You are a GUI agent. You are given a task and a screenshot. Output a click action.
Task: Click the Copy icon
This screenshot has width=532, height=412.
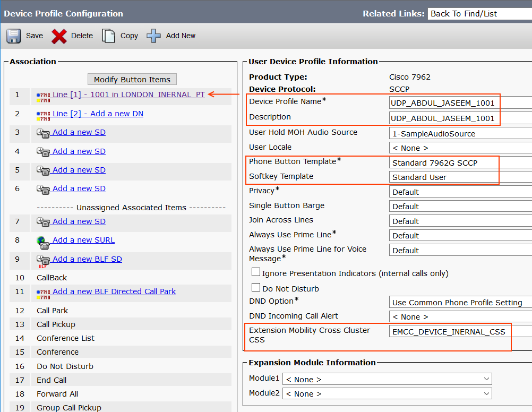(109, 36)
